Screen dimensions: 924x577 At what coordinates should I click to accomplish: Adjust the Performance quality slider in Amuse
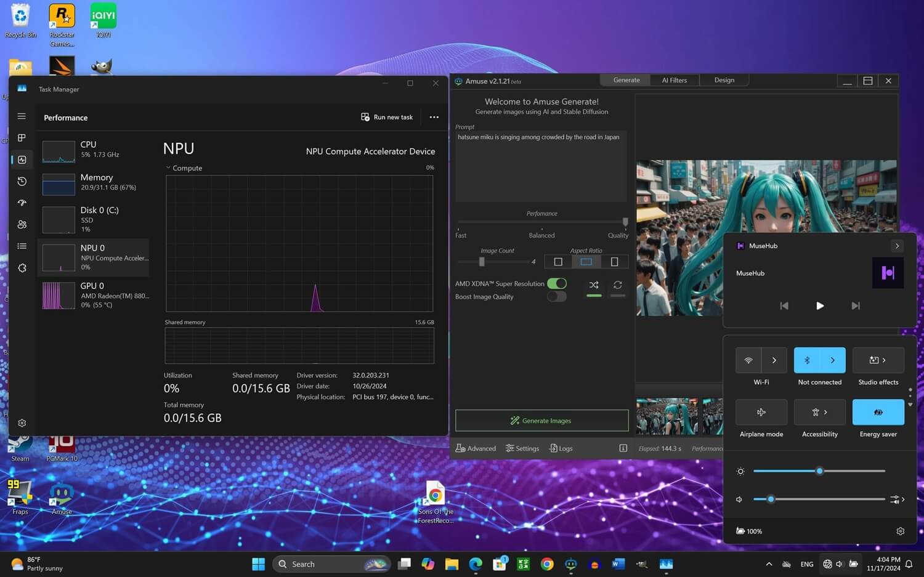coord(625,222)
